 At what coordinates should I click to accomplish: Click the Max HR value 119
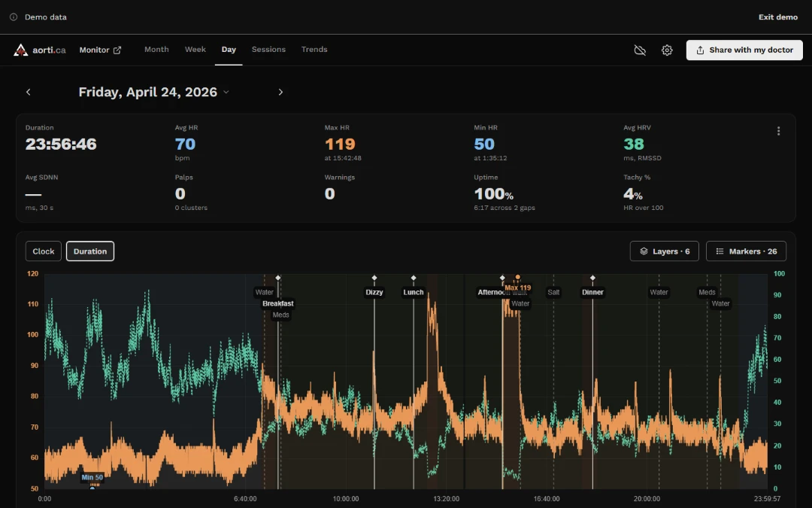pos(340,144)
